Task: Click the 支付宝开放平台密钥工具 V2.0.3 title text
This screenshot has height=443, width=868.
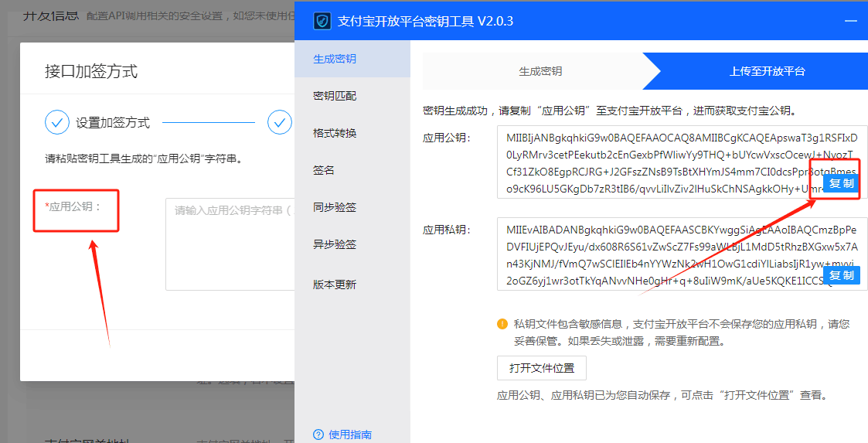Action: 425,21
